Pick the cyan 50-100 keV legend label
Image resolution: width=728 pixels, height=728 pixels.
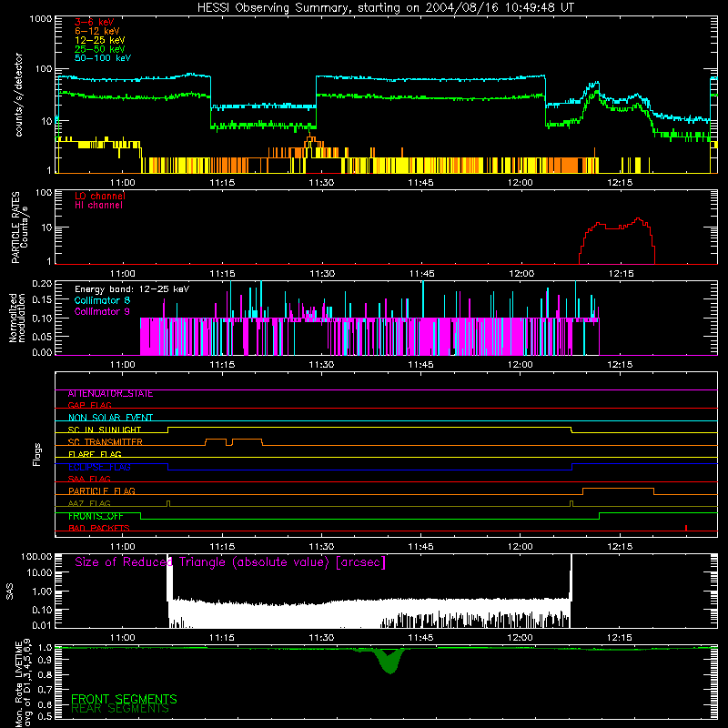tap(103, 58)
